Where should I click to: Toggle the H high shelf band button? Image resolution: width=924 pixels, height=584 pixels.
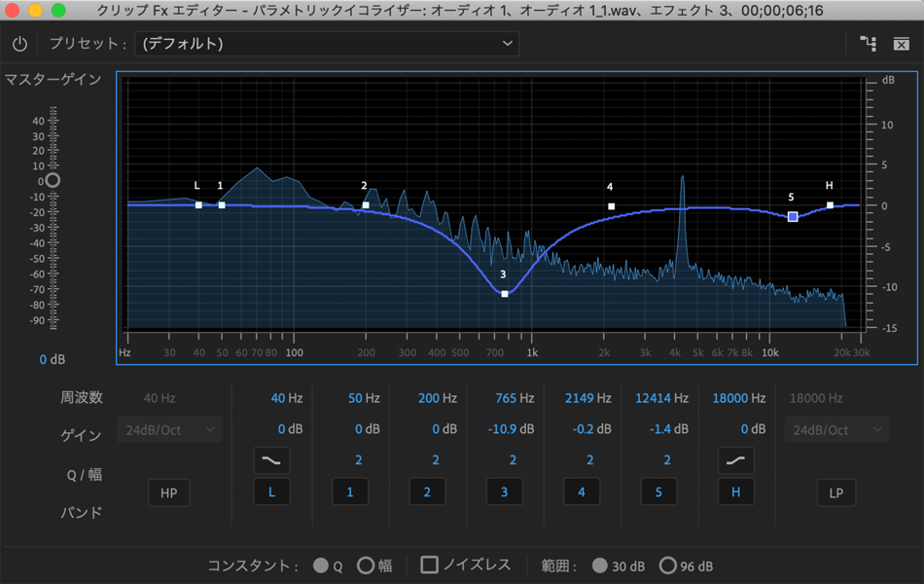[735, 493]
